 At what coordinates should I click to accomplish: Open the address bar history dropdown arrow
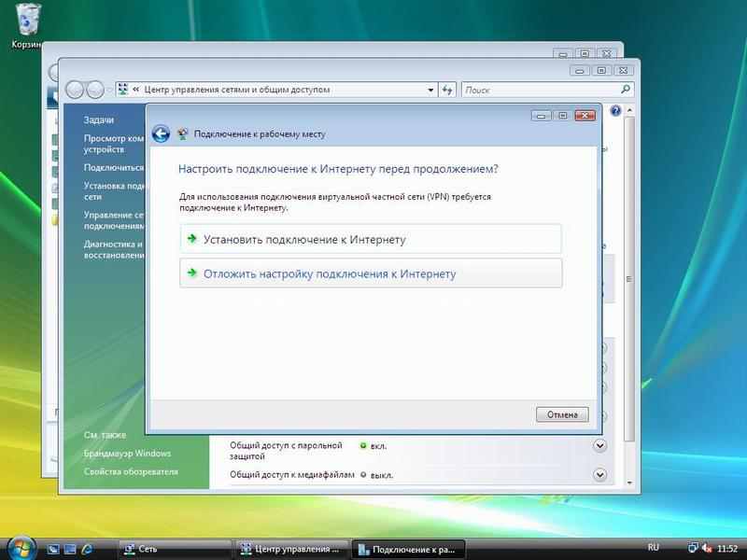430,90
